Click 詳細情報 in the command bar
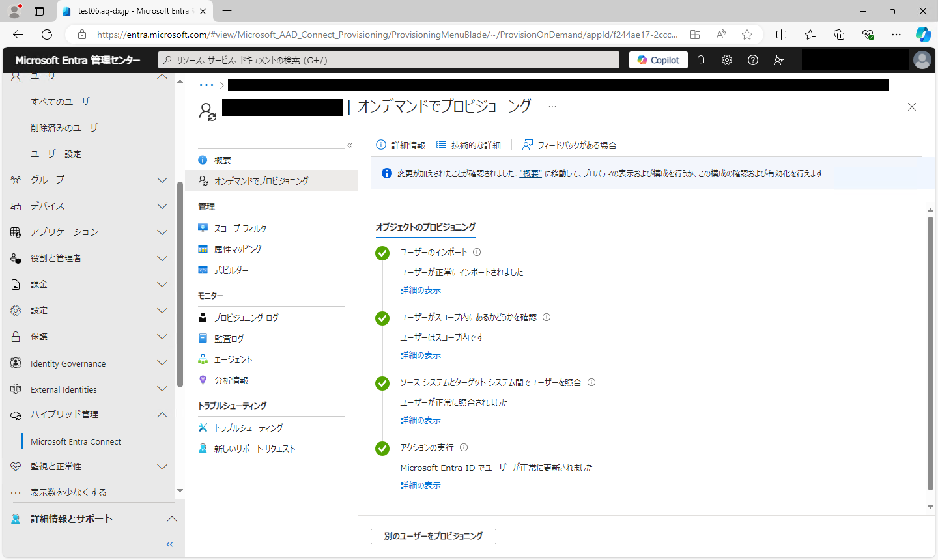Viewport: 938px width, 560px height. tap(401, 145)
